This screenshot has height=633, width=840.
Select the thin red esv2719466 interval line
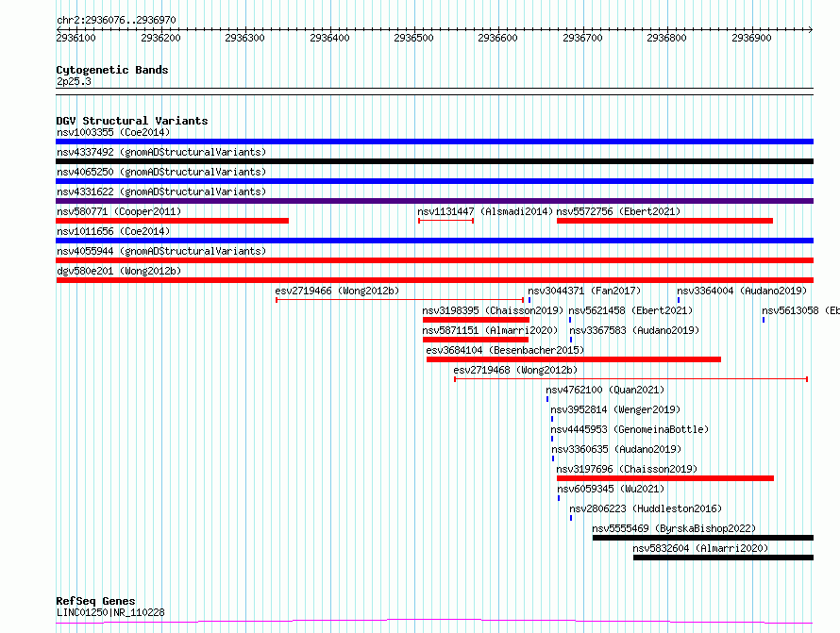point(399,300)
